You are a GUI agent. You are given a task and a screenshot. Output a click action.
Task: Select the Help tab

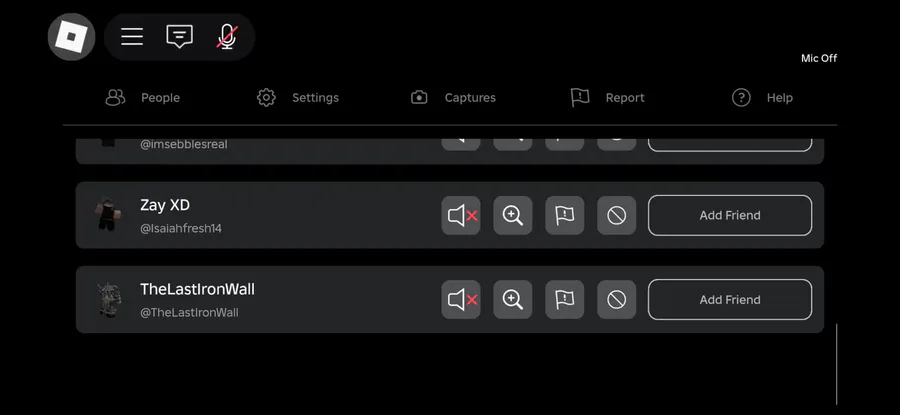[x=762, y=98]
